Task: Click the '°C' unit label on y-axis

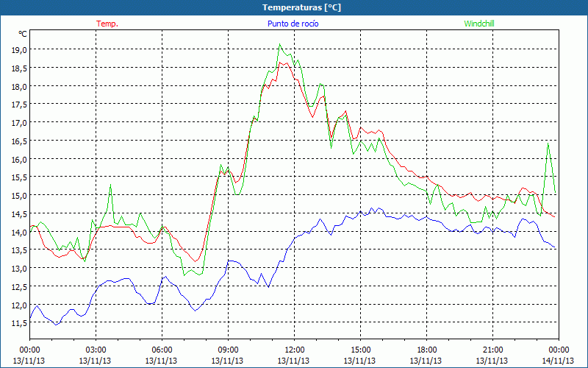Action: click(23, 34)
